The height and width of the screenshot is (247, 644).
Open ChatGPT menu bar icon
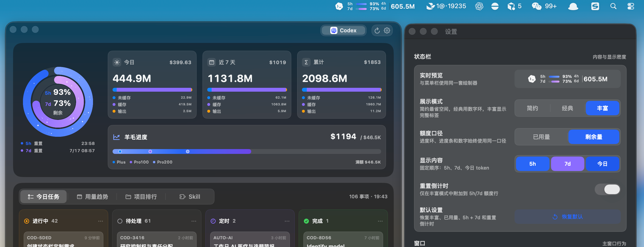pos(479,6)
